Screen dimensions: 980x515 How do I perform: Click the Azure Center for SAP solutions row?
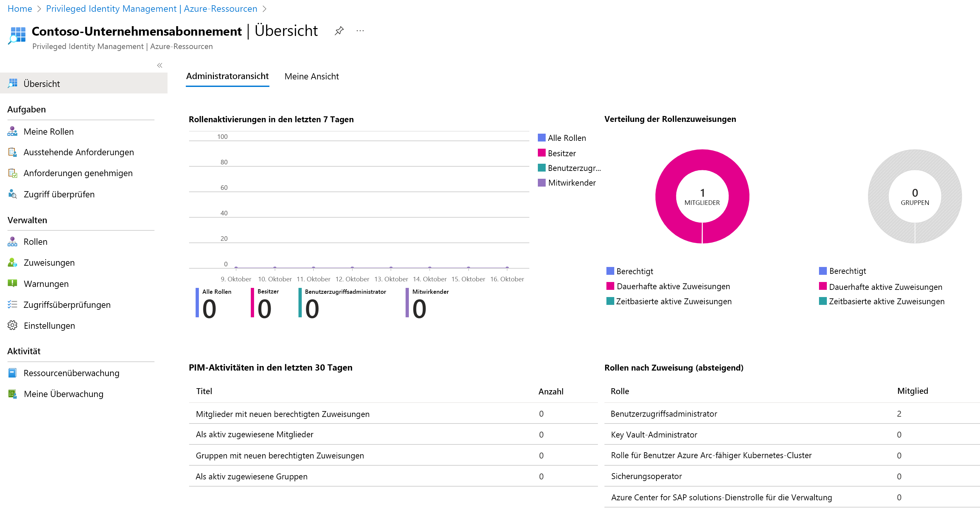click(x=792, y=497)
